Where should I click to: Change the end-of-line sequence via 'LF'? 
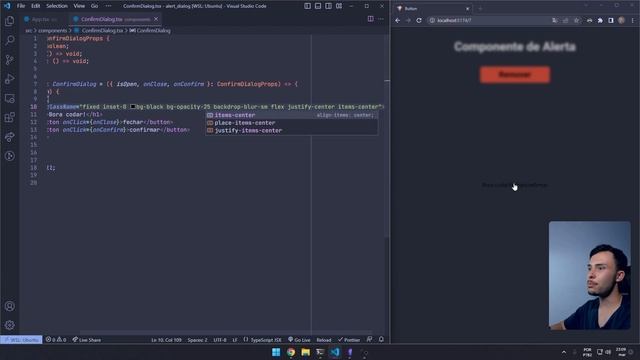[235, 340]
